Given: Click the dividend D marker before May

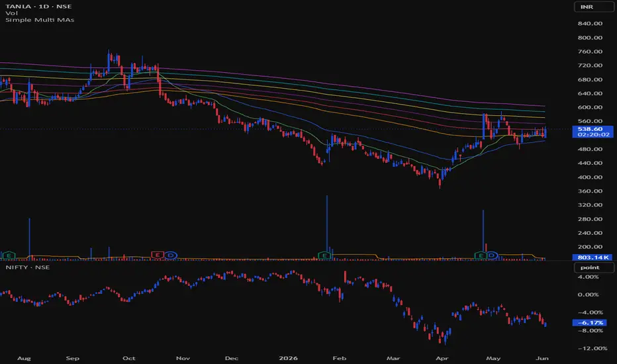Looking at the screenshot, I should (492, 255).
